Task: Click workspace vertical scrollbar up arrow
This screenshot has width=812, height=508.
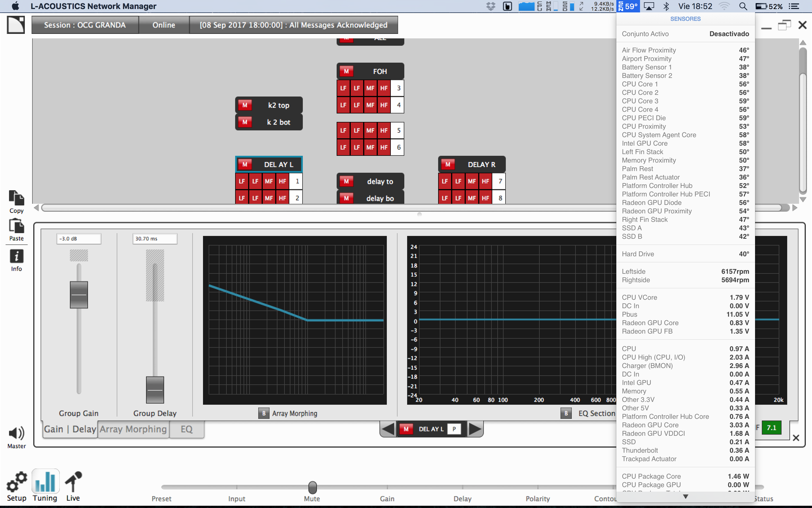Action: click(803, 43)
